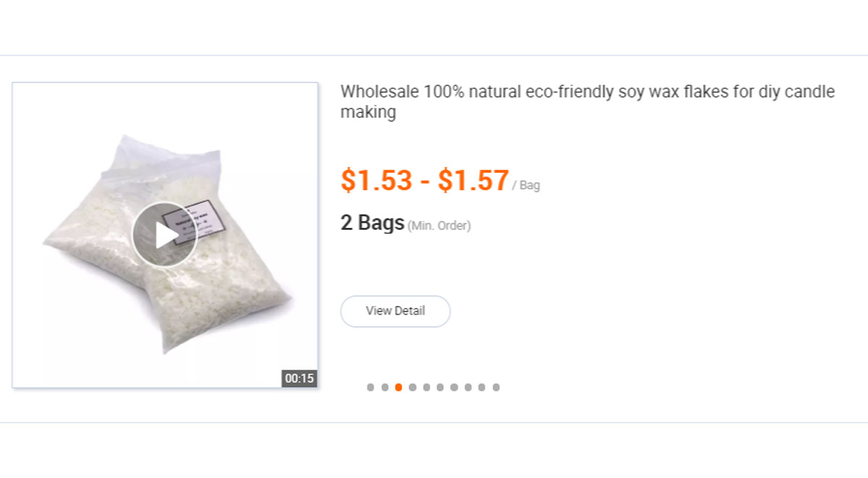
Task: Select the last carousel pagination dot
Action: pos(496,388)
